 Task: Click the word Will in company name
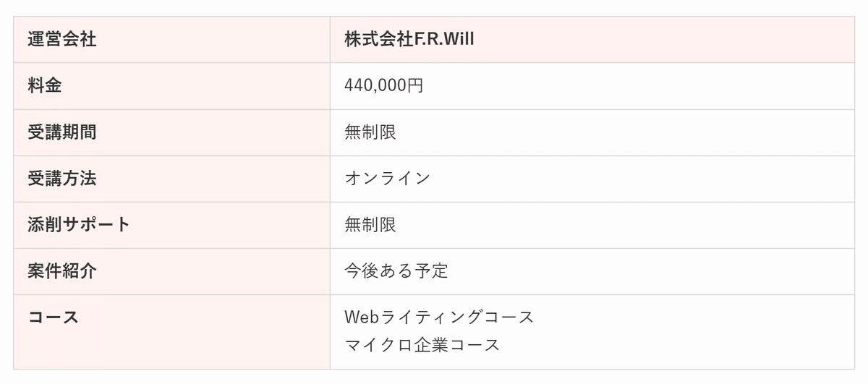(x=459, y=39)
